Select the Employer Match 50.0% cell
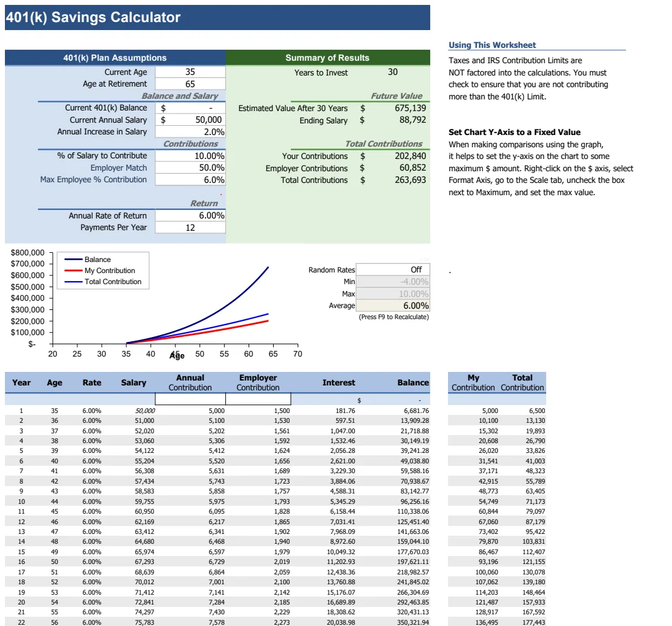 [190, 168]
